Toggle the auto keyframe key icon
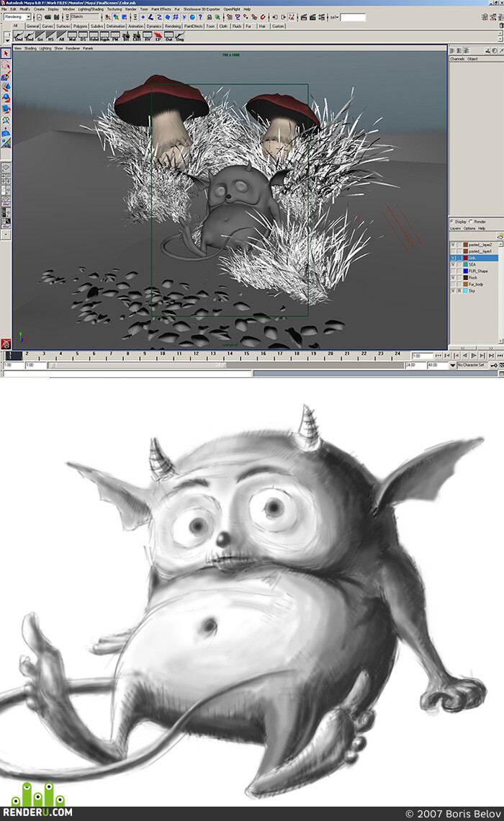 pos(493,365)
